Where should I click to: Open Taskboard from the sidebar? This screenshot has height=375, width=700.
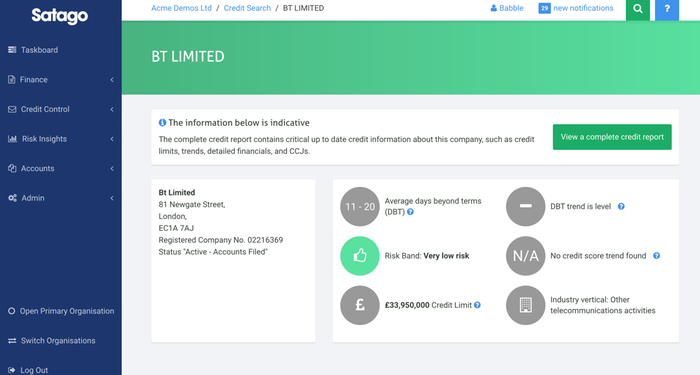pos(39,50)
